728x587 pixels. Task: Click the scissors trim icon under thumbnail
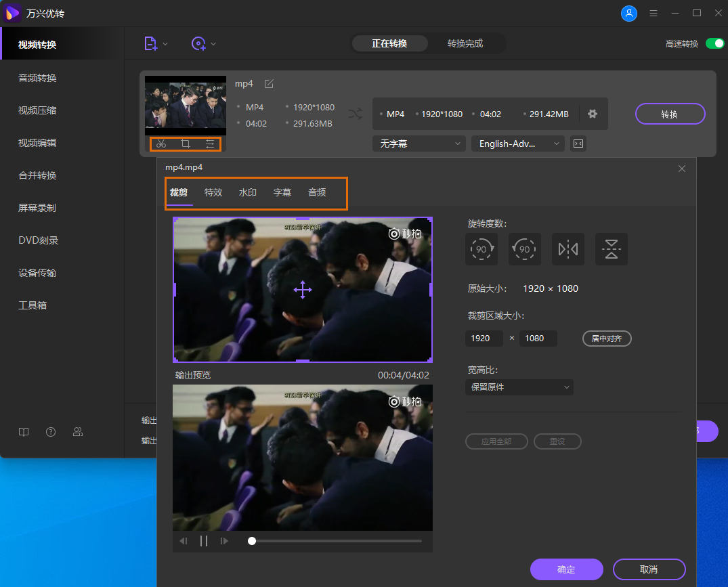point(161,144)
